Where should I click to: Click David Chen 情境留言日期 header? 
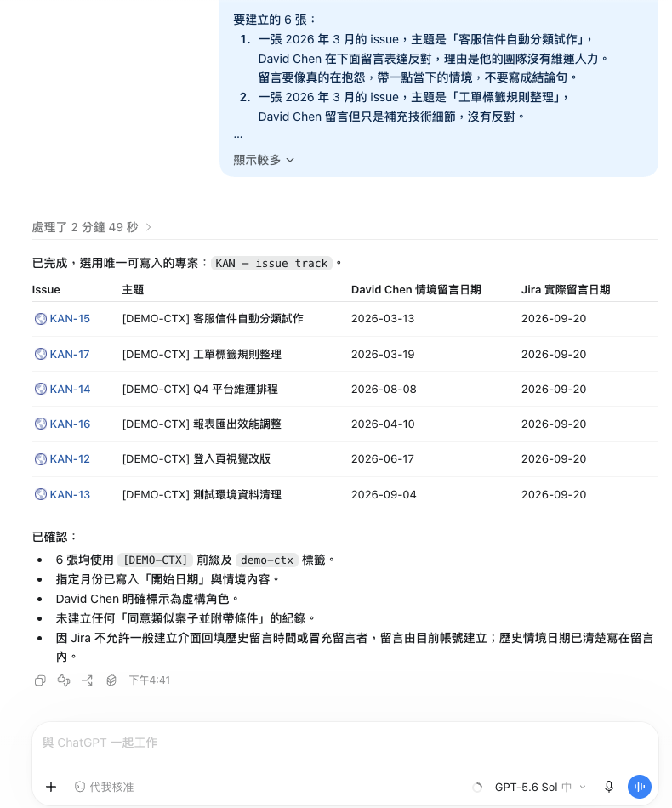click(x=416, y=289)
